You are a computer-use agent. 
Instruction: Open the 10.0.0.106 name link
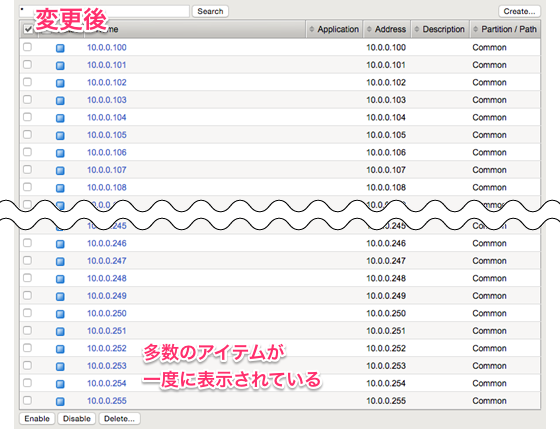(107, 152)
